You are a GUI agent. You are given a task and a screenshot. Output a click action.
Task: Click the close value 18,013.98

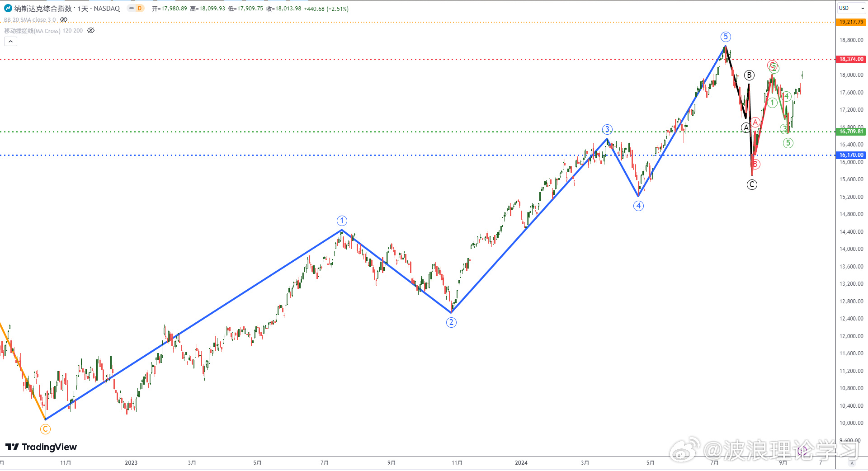288,9
